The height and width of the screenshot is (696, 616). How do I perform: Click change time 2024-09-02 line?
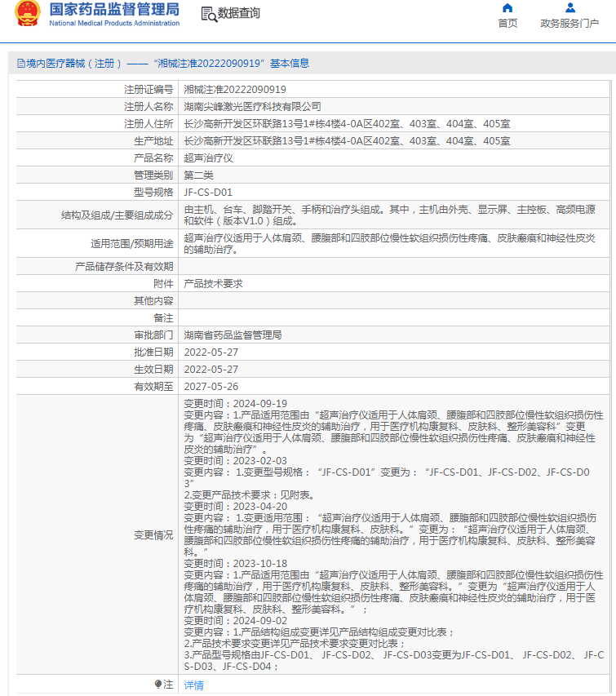tap(235, 621)
